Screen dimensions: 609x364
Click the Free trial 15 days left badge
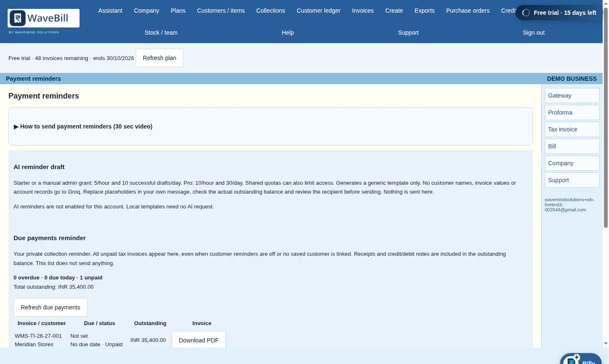pos(559,13)
